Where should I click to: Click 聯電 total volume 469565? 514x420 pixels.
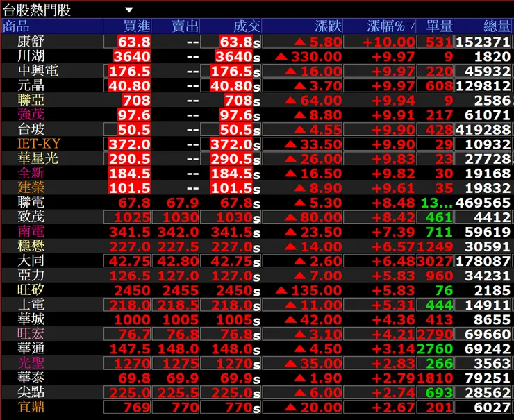[x=483, y=203]
